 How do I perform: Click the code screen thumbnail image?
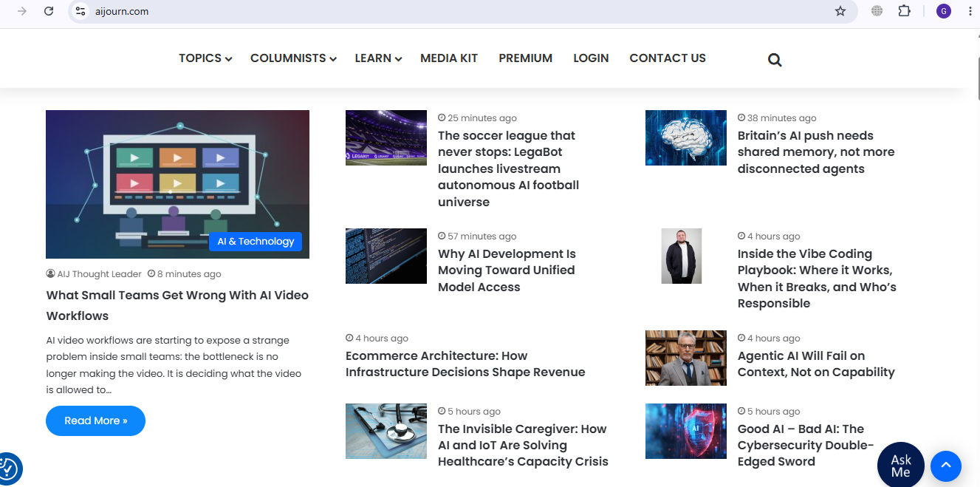(x=386, y=256)
